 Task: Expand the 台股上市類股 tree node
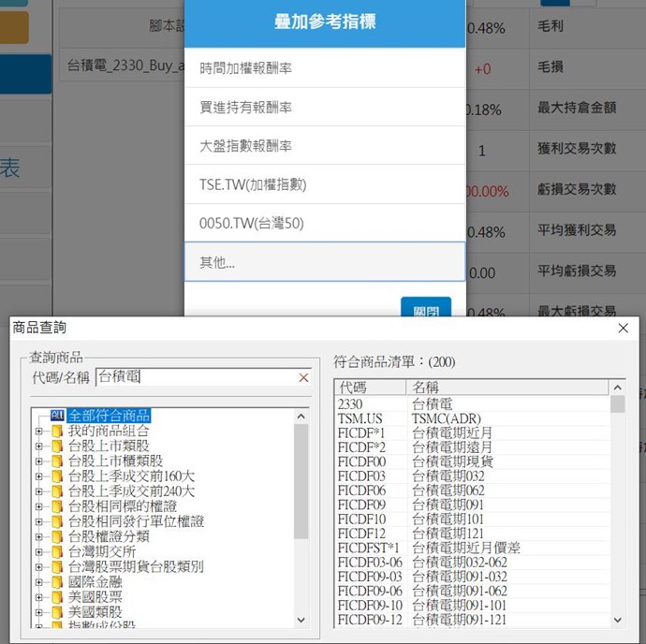point(39,446)
